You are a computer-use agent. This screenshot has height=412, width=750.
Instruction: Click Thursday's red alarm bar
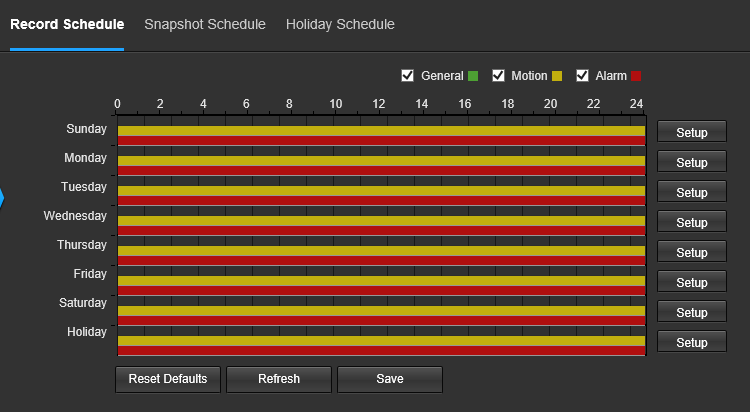click(381, 261)
